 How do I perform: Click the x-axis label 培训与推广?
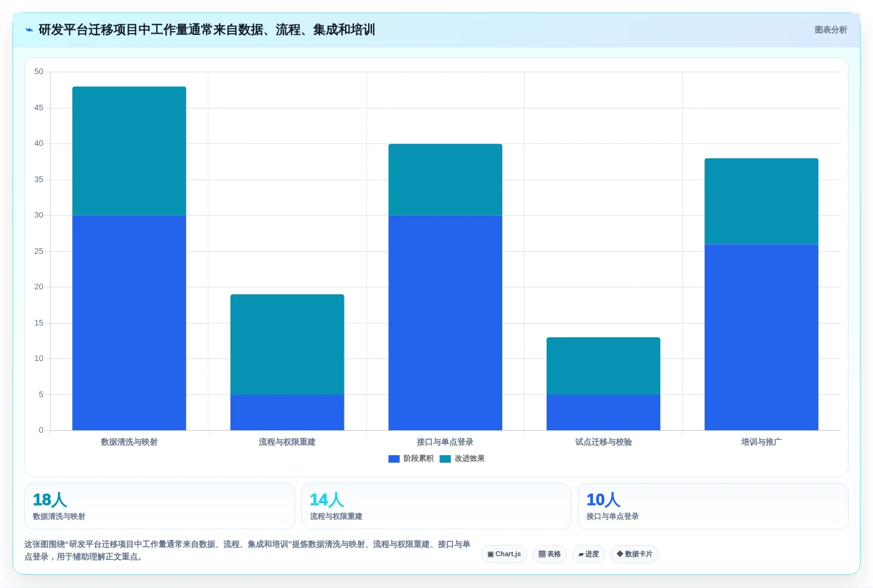tap(761, 442)
